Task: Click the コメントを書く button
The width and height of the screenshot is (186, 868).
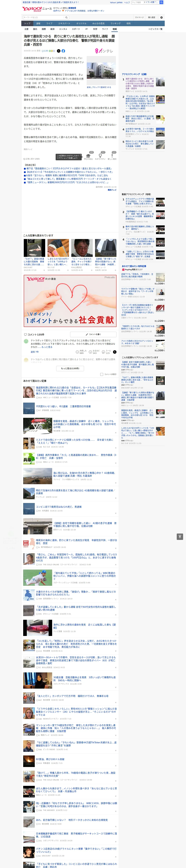Action: pos(93,334)
